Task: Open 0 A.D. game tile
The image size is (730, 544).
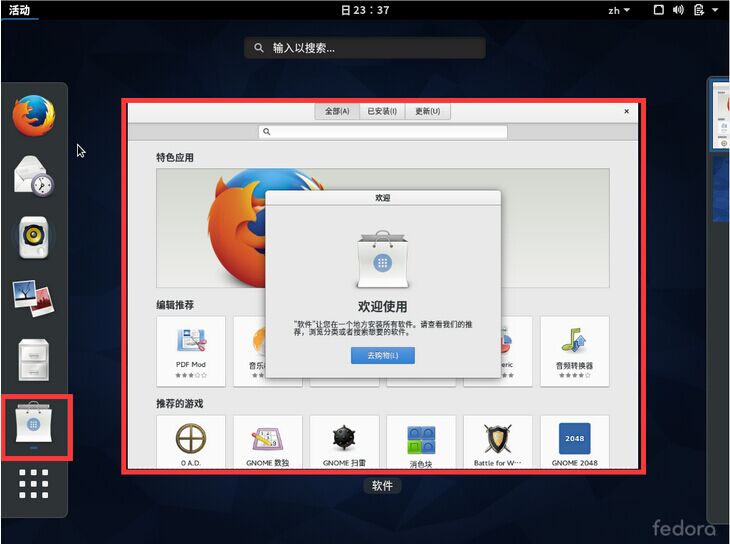Action: point(191,442)
